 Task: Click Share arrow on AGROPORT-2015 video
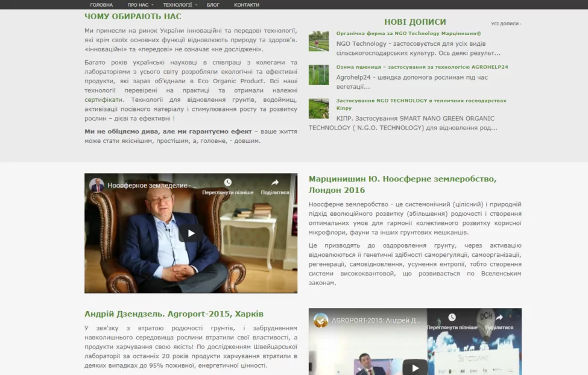click(499, 318)
